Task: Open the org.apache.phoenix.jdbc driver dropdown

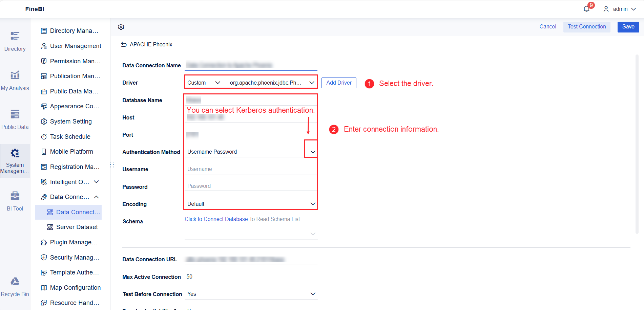Action: click(272, 83)
